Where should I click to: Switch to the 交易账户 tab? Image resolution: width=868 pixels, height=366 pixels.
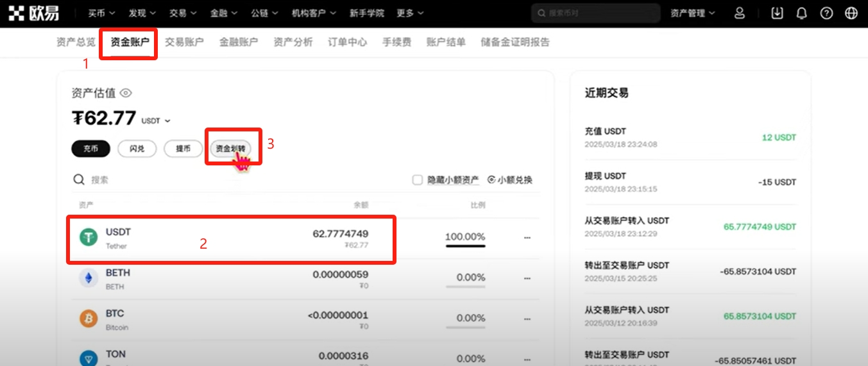tap(184, 42)
